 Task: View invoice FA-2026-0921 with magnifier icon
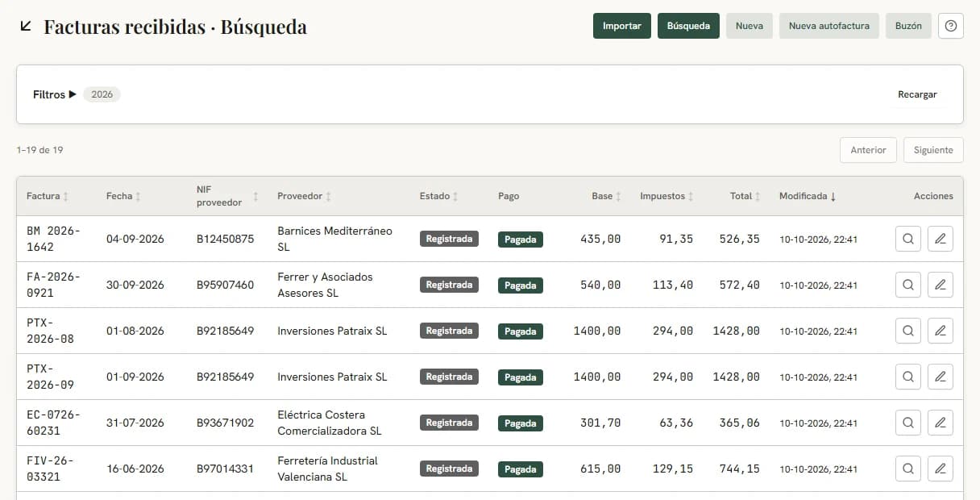908,285
